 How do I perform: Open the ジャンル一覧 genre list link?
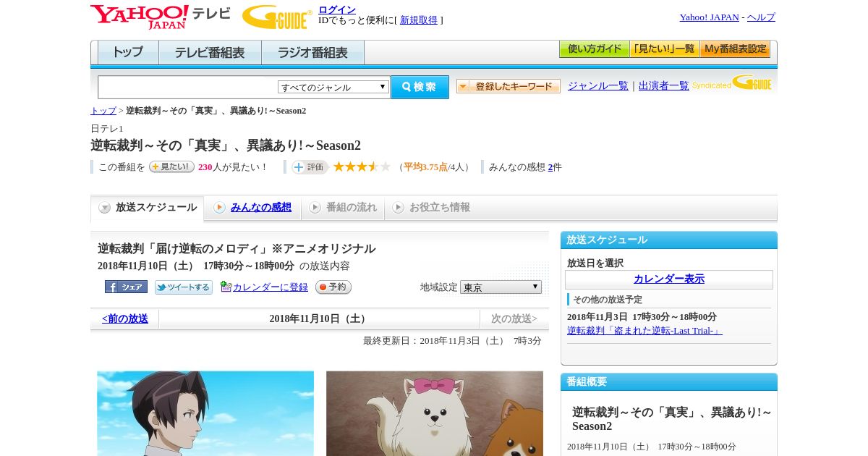pos(598,85)
